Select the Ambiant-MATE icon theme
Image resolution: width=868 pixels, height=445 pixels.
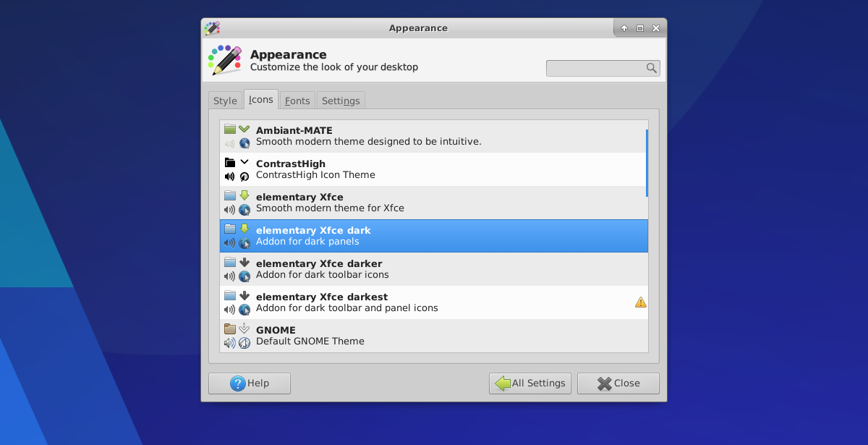pos(434,136)
